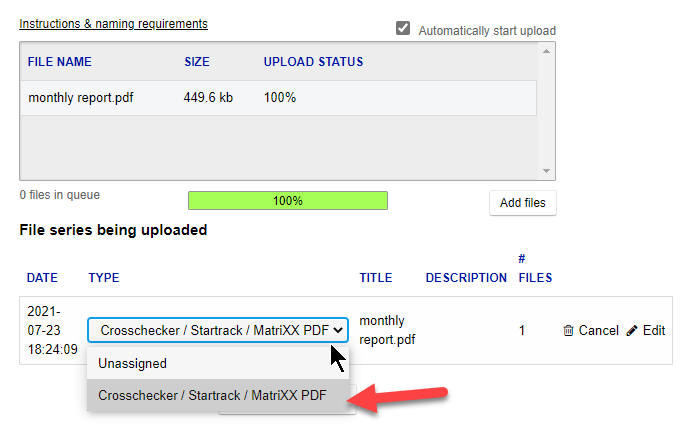
Task: Select the monthly report.pdf queue row
Action: [x=278, y=99]
